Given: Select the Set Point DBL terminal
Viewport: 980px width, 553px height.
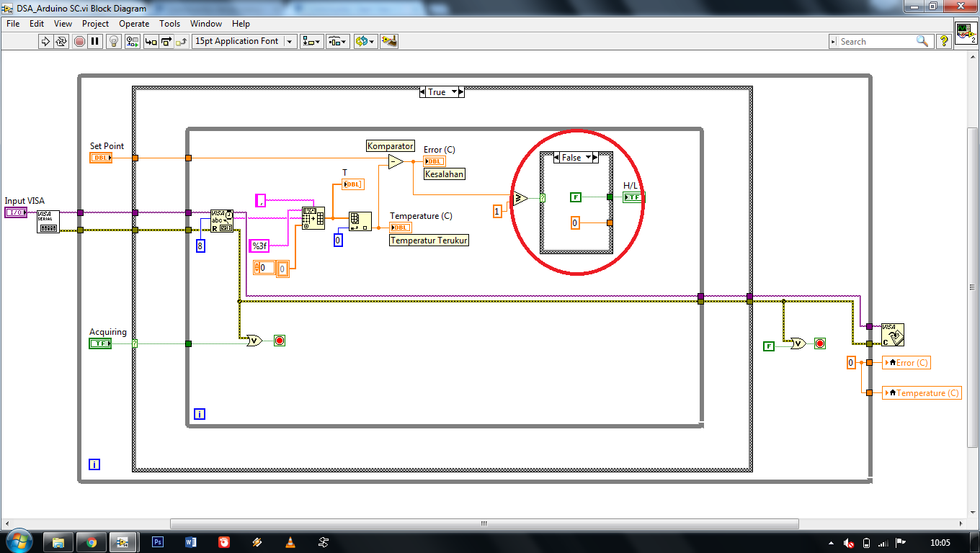Looking at the screenshot, I should click(101, 158).
